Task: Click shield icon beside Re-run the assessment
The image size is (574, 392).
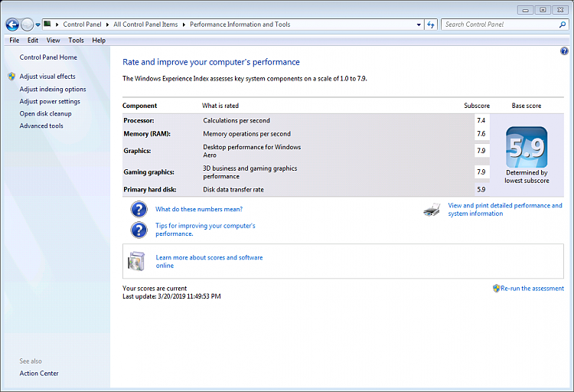Action: tap(496, 289)
